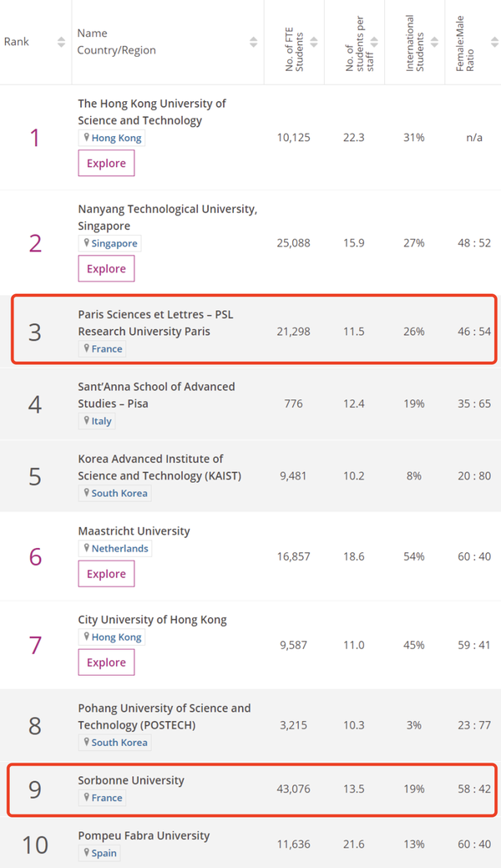This screenshot has width=501, height=868.
Task: Click location pin icon beside Netherlands
Action: (x=86, y=548)
